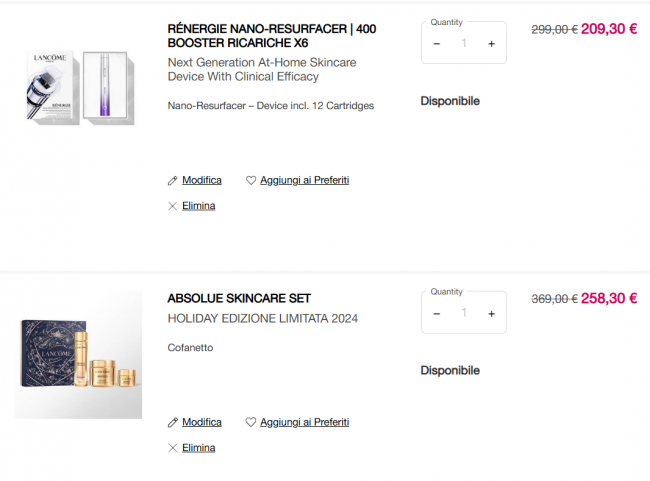This screenshot has width=650, height=481.
Task: Add Rénergie Nano-Resurfacer to Preferiti
Action: (x=304, y=180)
